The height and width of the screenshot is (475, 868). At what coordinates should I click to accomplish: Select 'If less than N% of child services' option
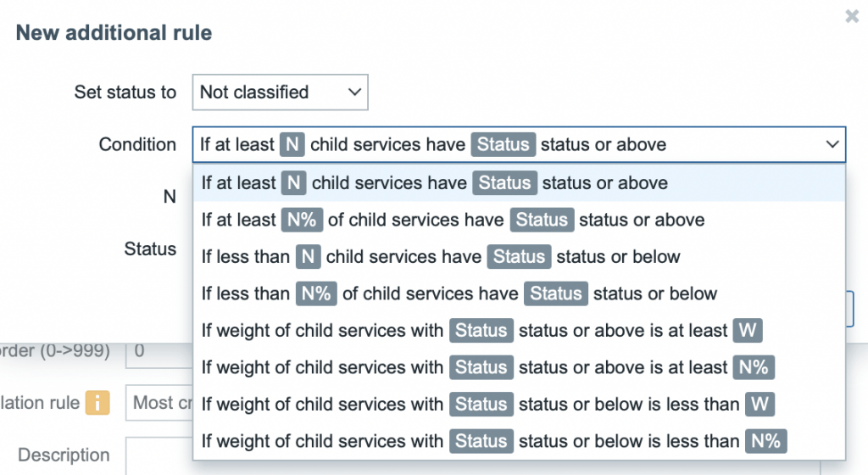tap(459, 293)
